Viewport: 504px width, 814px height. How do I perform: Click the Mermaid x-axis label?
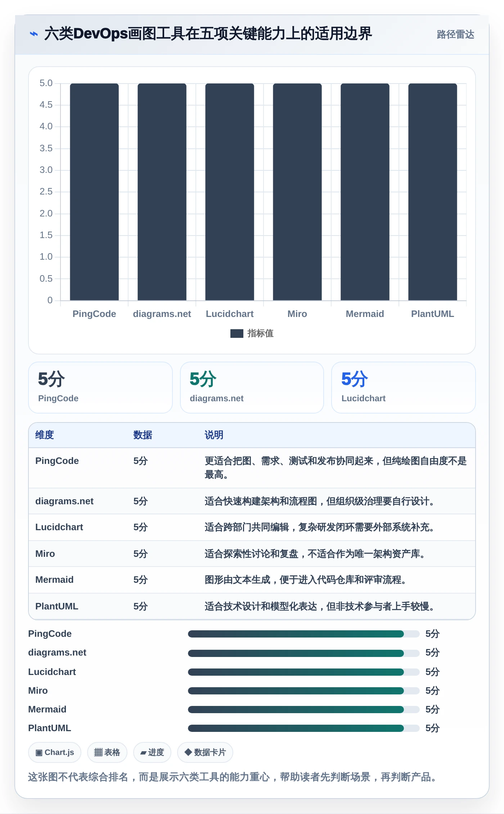tap(365, 314)
